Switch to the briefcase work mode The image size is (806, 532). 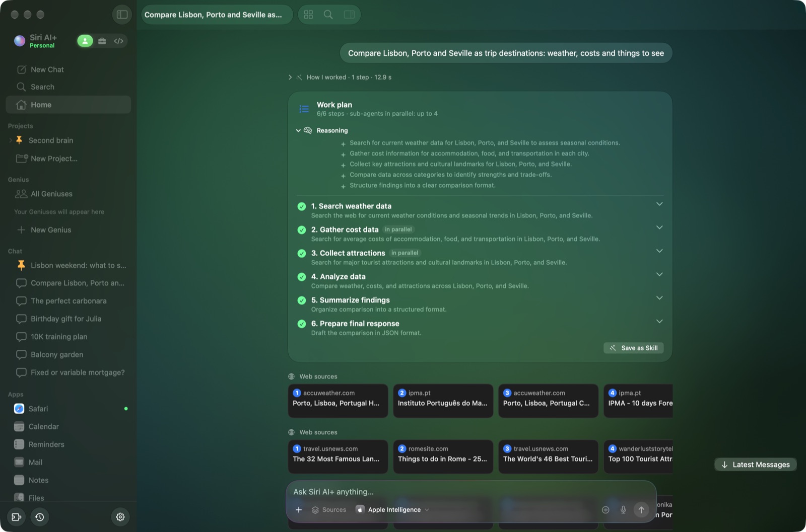coord(102,41)
